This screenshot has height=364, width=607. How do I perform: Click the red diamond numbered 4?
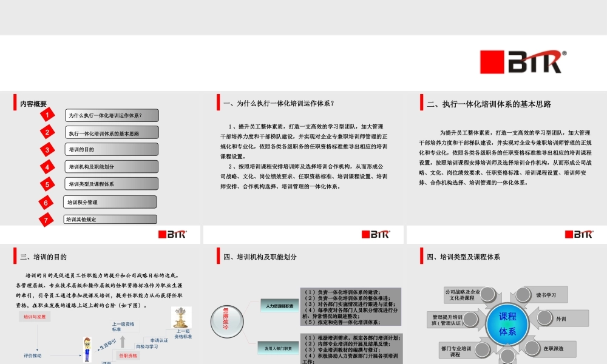click(x=47, y=167)
